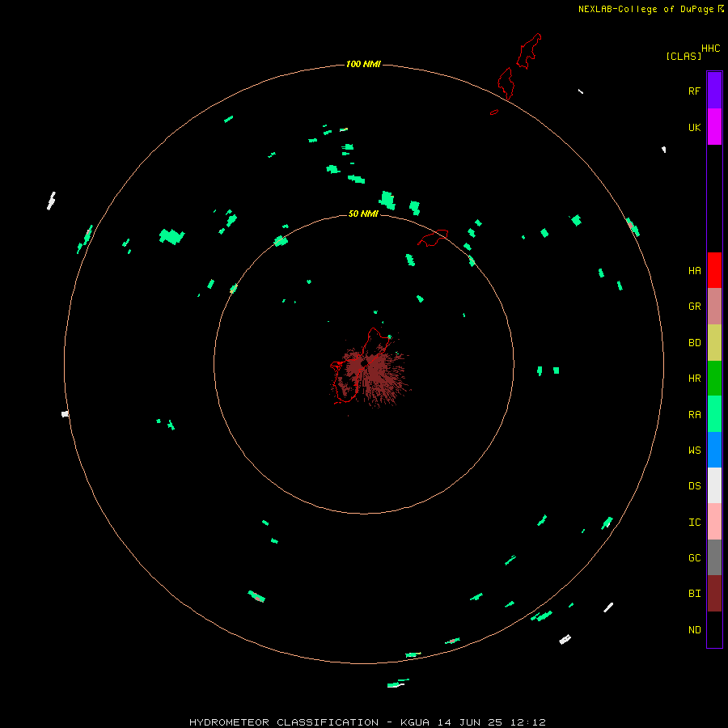Click the WS legend label

[694, 450]
